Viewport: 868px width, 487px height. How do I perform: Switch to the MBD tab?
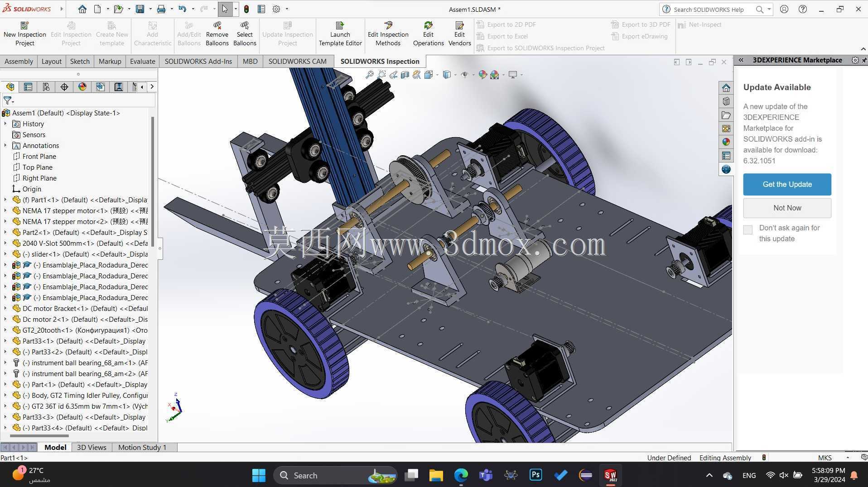point(250,61)
